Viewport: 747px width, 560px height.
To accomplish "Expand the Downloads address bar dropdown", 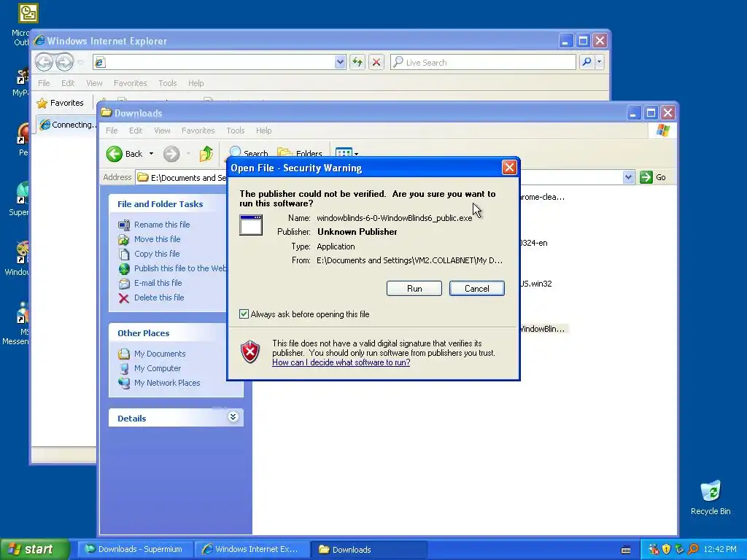I will (628, 177).
